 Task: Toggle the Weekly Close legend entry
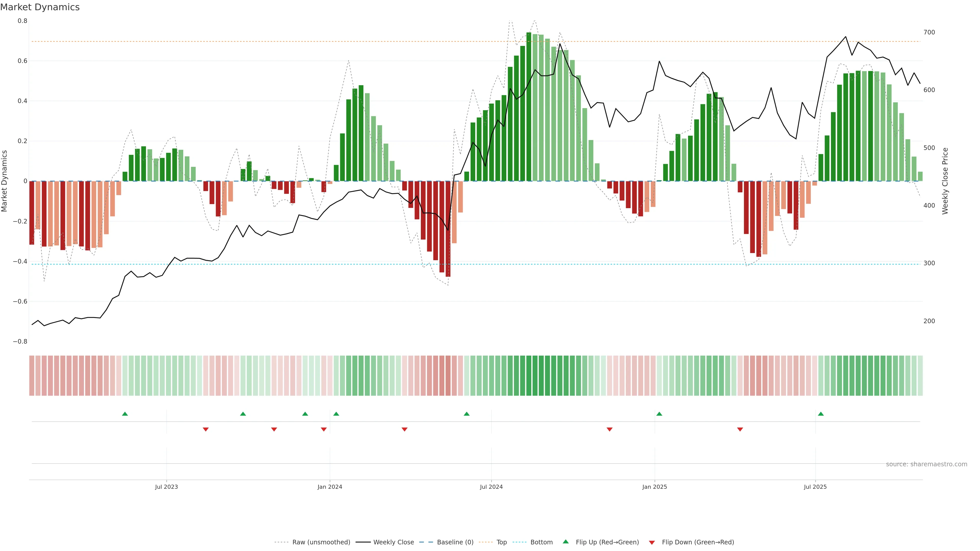point(393,542)
